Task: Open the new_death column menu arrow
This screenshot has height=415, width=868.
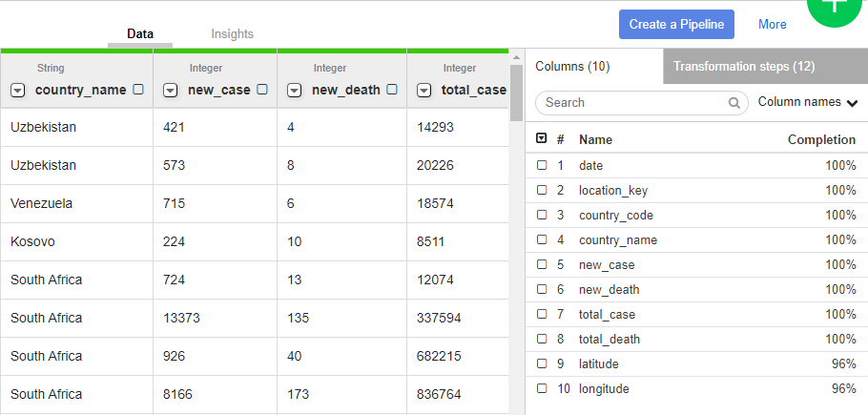Action: click(295, 91)
